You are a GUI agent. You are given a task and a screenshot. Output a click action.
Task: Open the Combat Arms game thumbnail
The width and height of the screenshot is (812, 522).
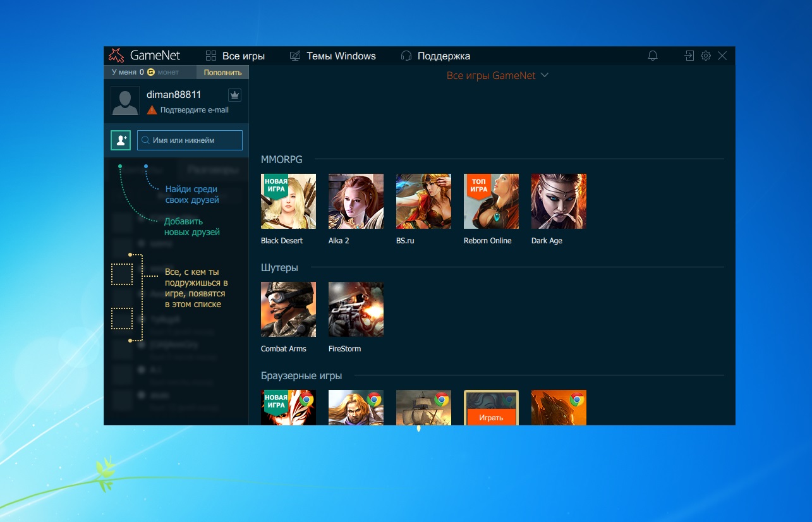pos(288,309)
